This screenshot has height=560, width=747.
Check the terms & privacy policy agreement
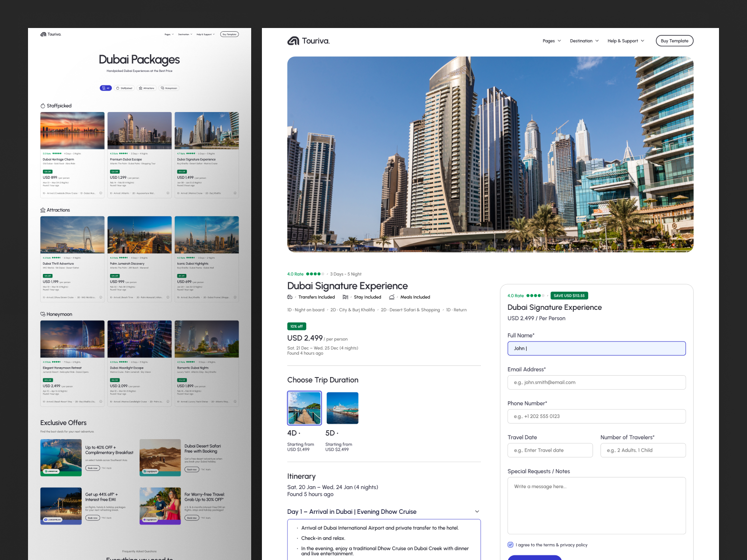[510, 545]
